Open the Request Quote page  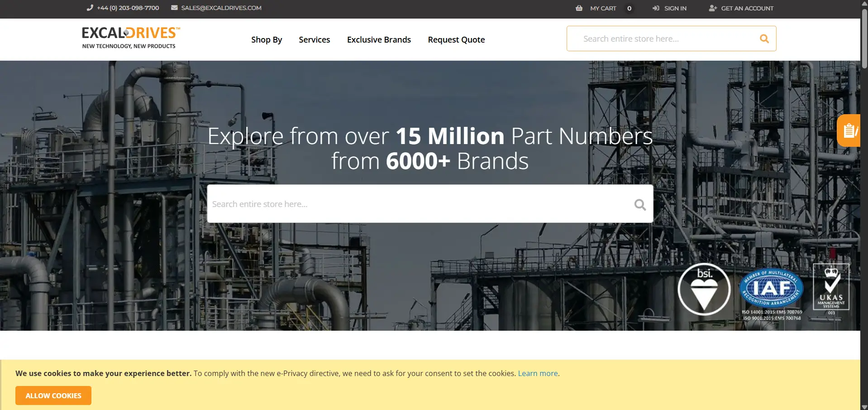click(x=456, y=39)
